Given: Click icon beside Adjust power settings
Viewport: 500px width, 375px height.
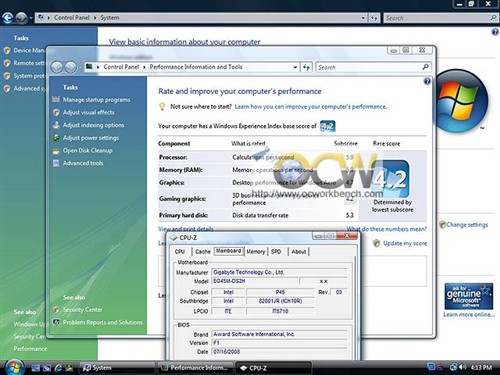Looking at the screenshot, I should (56, 138).
